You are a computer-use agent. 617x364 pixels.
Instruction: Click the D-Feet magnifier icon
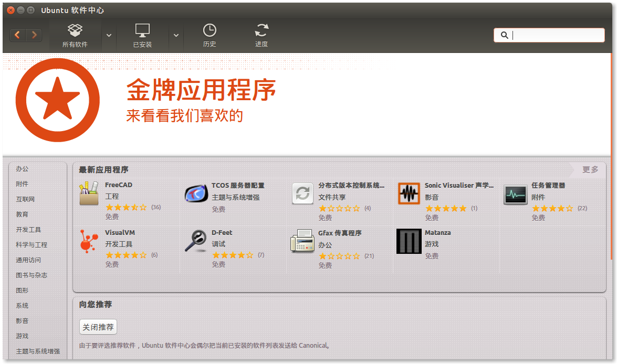(196, 241)
